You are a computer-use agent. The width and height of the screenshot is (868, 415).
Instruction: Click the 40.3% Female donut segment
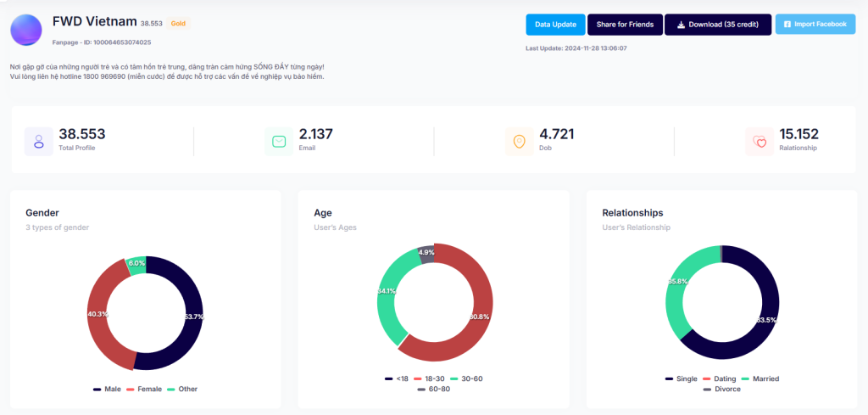(x=97, y=314)
